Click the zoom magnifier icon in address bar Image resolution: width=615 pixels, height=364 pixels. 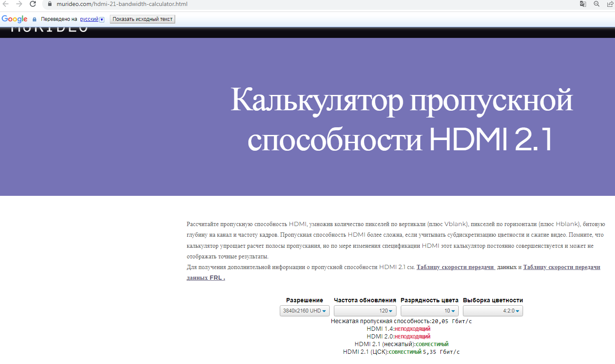597,4
